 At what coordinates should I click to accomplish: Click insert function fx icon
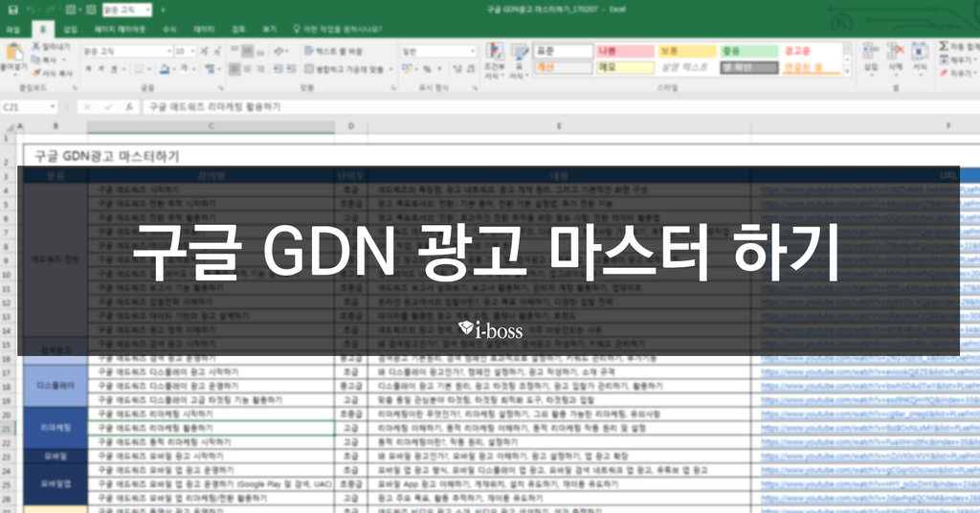[129, 107]
